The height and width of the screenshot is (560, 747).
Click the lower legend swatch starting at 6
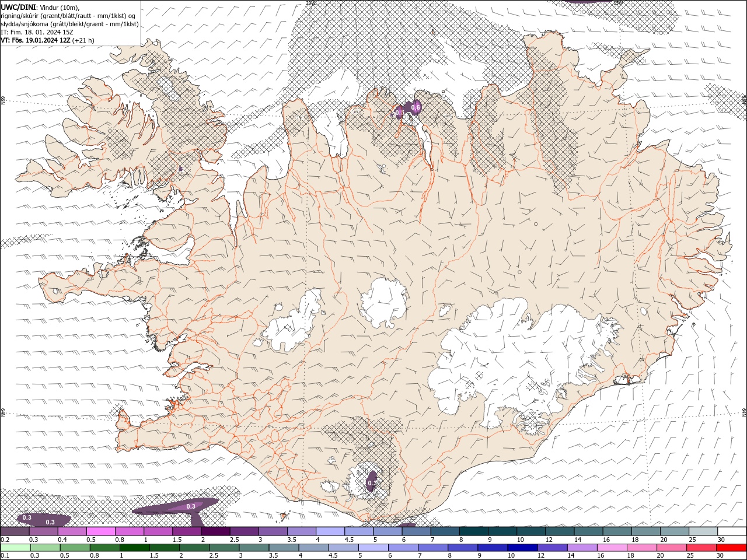403,548
